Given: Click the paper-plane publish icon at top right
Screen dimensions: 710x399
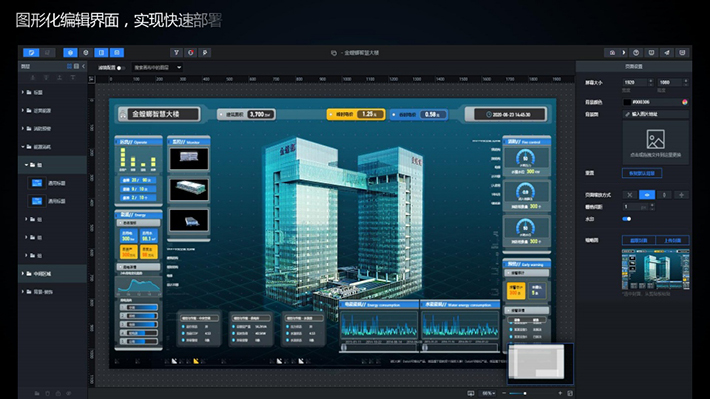Looking at the screenshot, I should (x=667, y=53).
